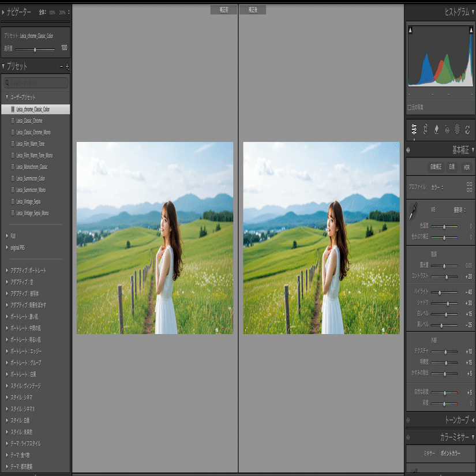Screen dimensions: 476x476
Task: Expand the ポートレート:白黒 preset group
Action: [x=7, y=374]
